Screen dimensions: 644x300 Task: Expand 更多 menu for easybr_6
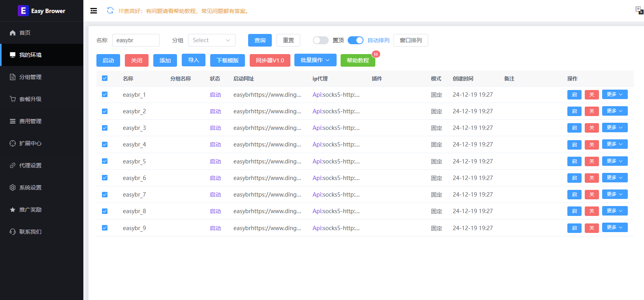pyautogui.click(x=615, y=178)
